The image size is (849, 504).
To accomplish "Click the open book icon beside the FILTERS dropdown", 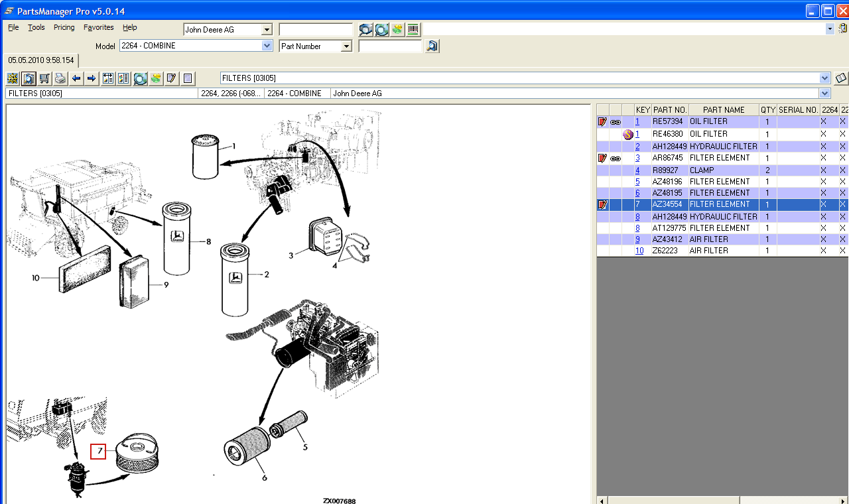I will click(x=841, y=78).
